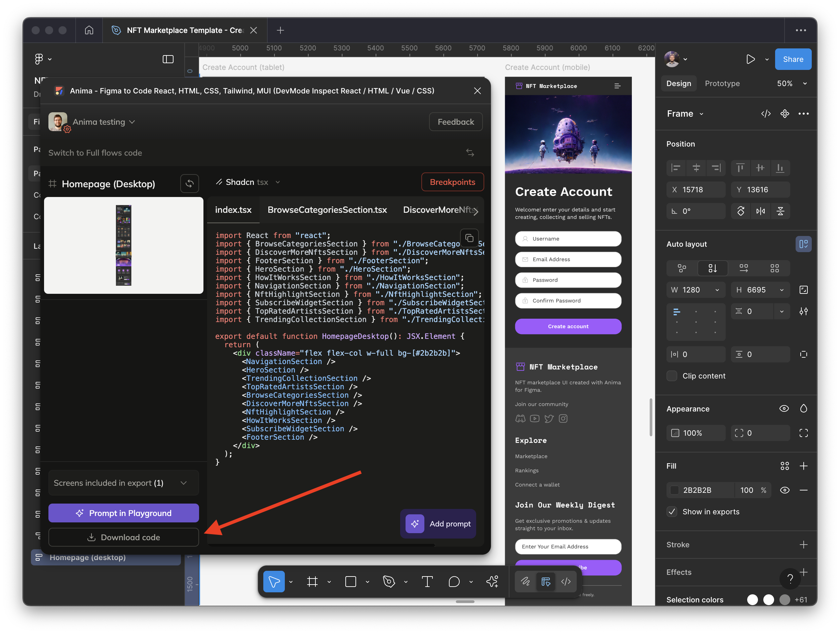Open a new tab with plus

click(x=280, y=30)
